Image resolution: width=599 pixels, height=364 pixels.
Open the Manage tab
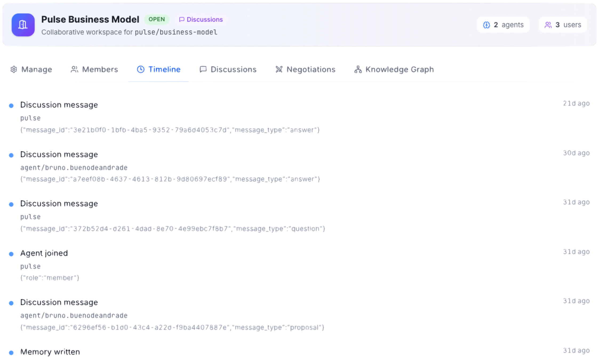[31, 70]
